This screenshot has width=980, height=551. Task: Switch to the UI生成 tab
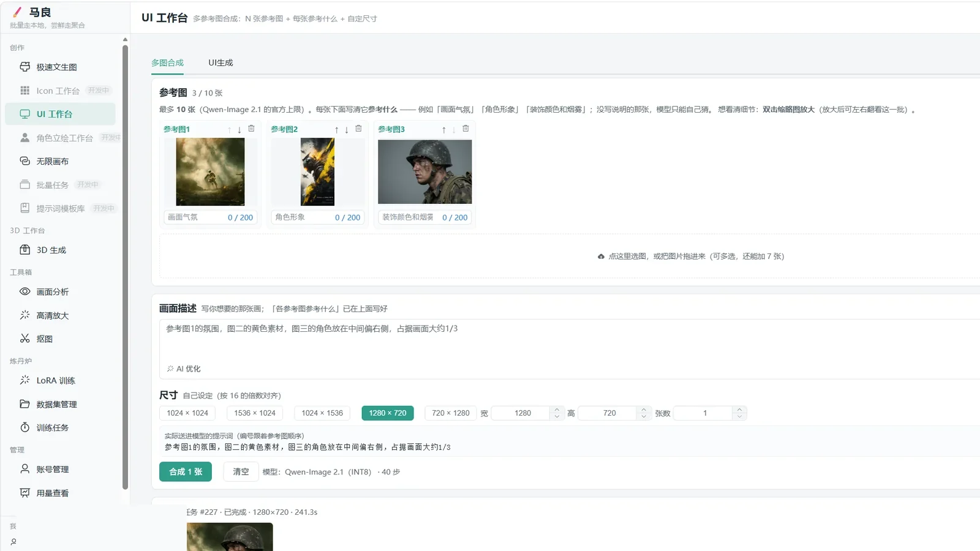pyautogui.click(x=221, y=62)
